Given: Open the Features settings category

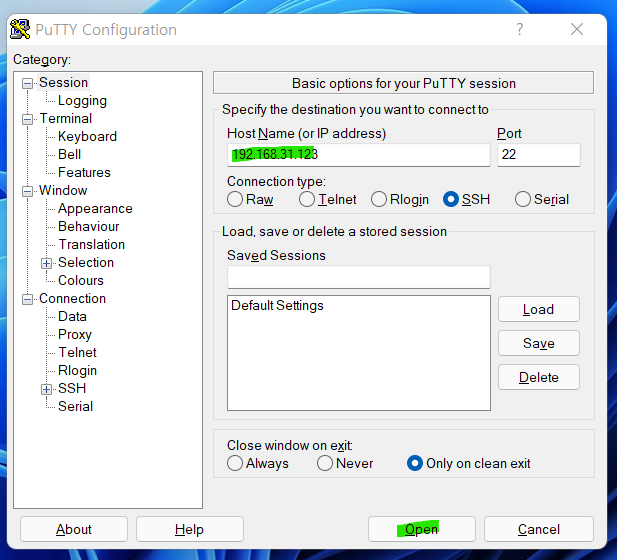Looking at the screenshot, I should [84, 172].
